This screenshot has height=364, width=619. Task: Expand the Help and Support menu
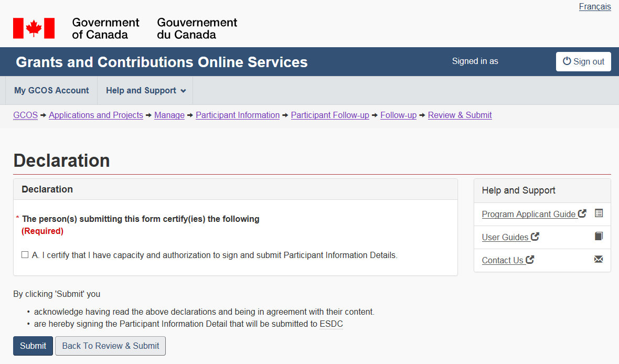coord(145,91)
